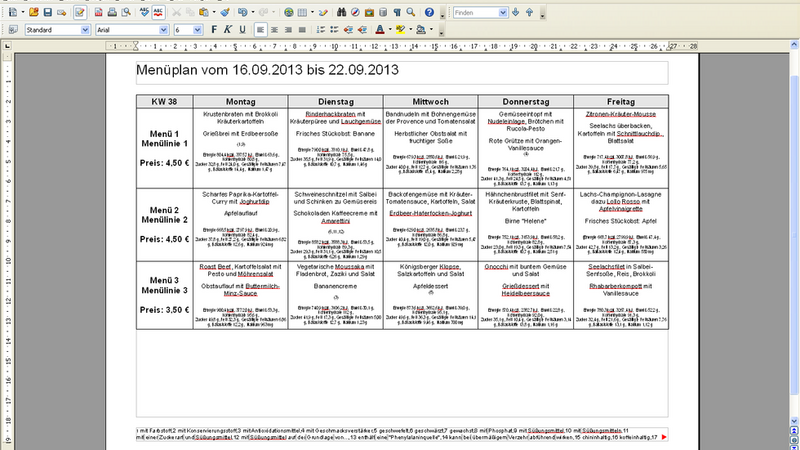Toggle bulleted list
Viewport: 800px width, 450px height.
[334, 30]
